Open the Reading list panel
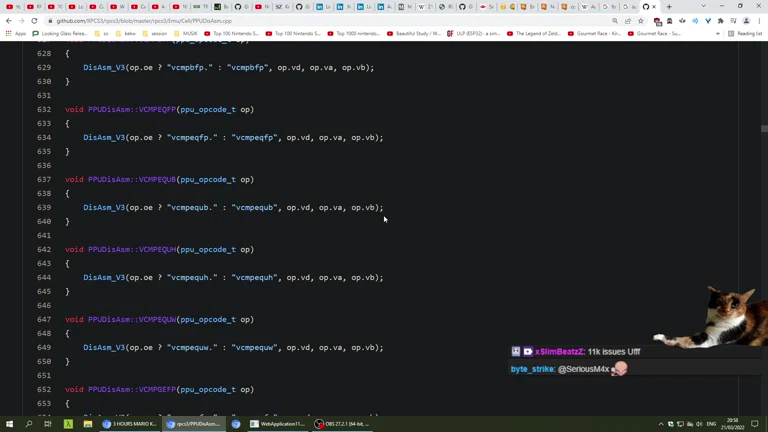This screenshot has width=768, height=432. coord(746,33)
